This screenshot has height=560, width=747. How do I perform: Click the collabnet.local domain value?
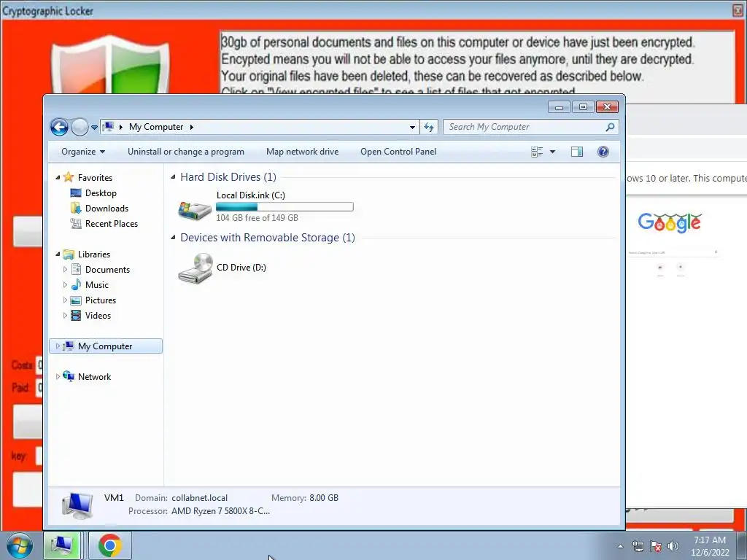200,497
